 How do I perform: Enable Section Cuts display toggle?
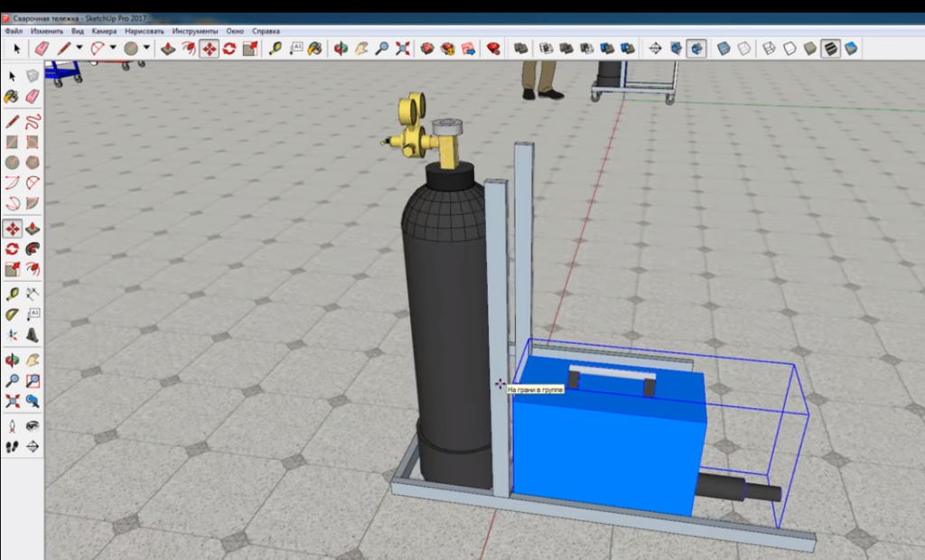[x=696, y=48]
